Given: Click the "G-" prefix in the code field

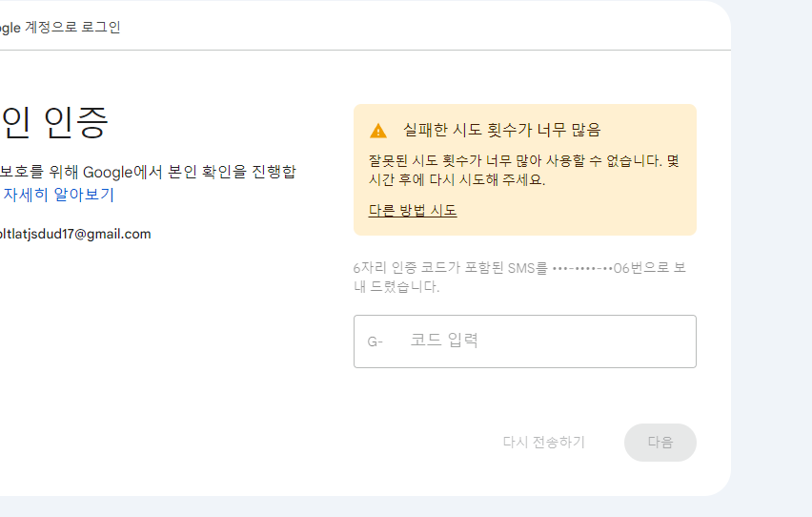Looking at the screenshot, I should (x=375, y=341).
